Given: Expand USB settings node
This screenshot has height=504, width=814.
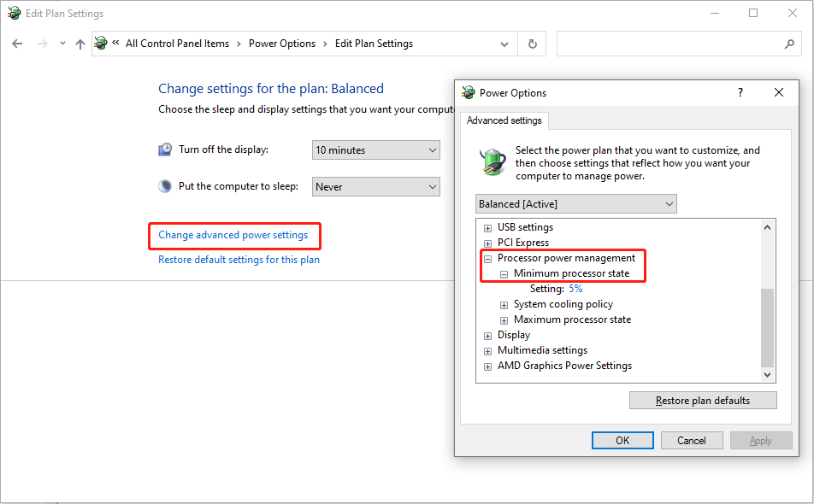Looking at the screenshot, I should point(487,228).
